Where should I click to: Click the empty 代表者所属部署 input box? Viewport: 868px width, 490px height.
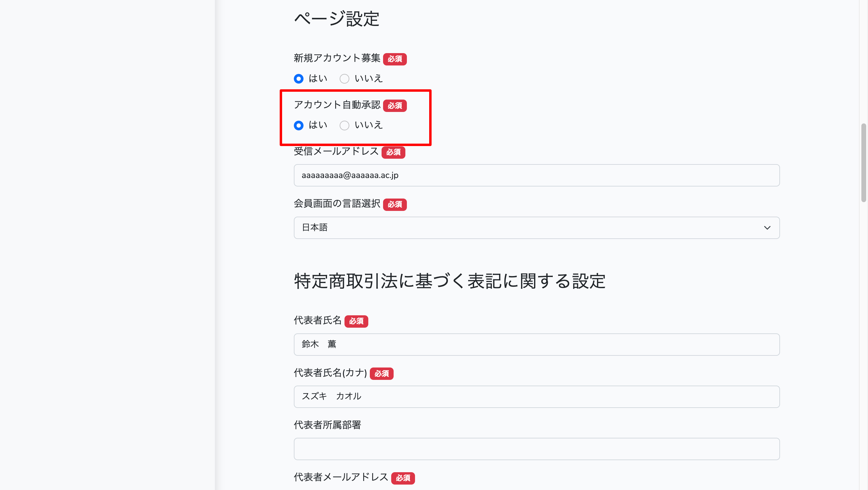(536, 449)
